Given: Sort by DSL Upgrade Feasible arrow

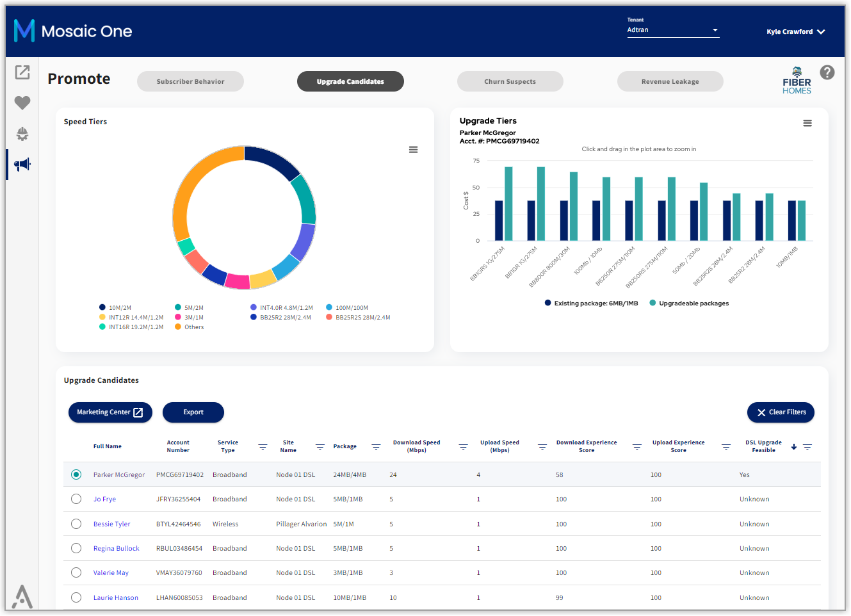Looking at the screenshot, I should (x=794, y=447).
